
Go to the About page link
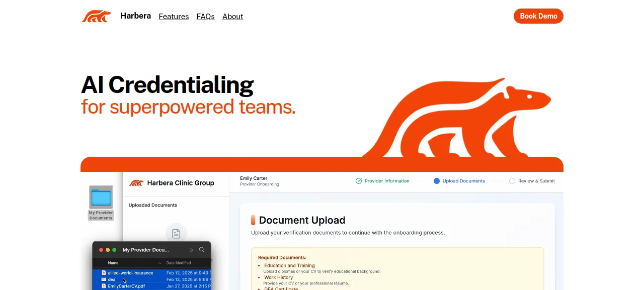[232, 17]
